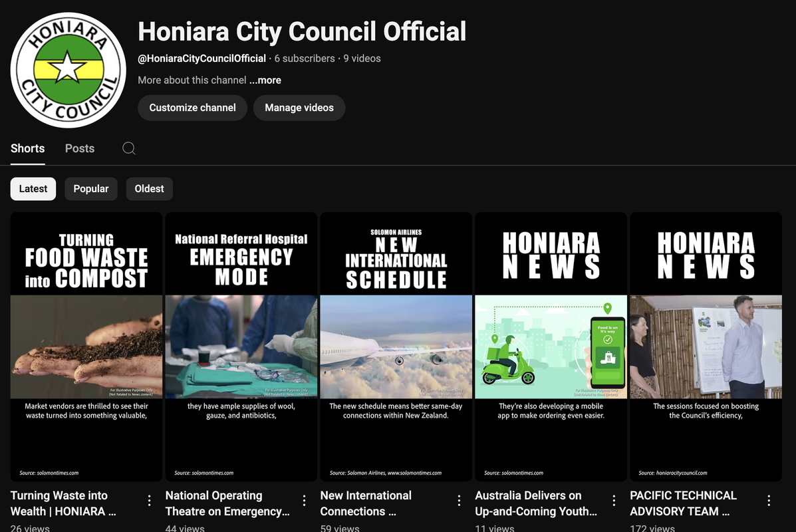
Task: Open options menu for Australia Delivers short
Action: [614, 501]
